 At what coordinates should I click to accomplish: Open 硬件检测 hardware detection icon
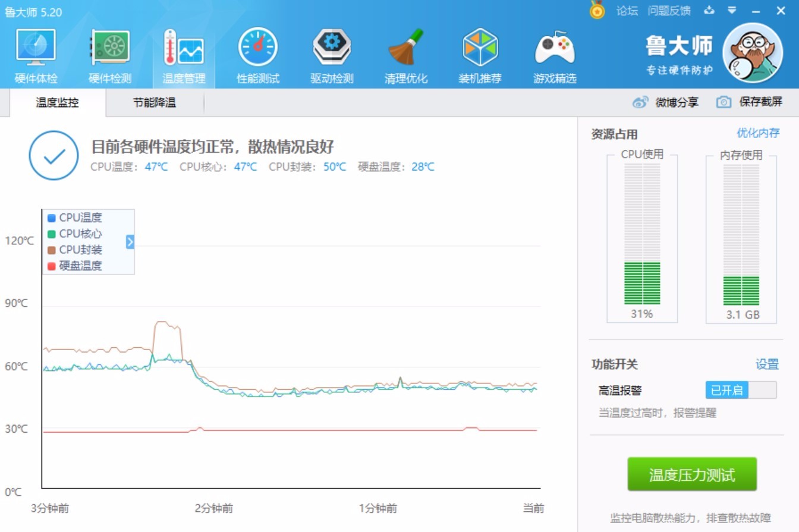point(110,48)
